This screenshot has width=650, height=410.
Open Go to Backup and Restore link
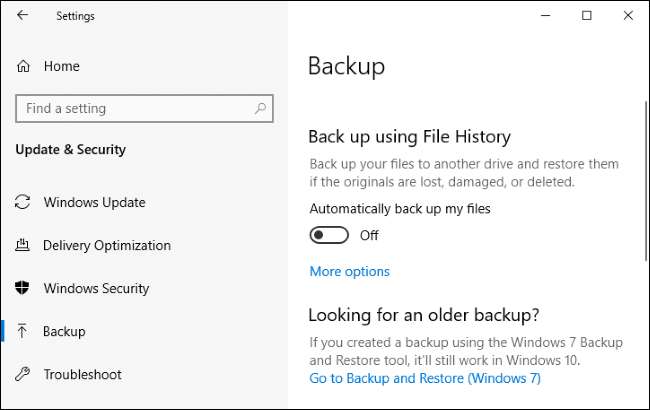tap(425, 378)
